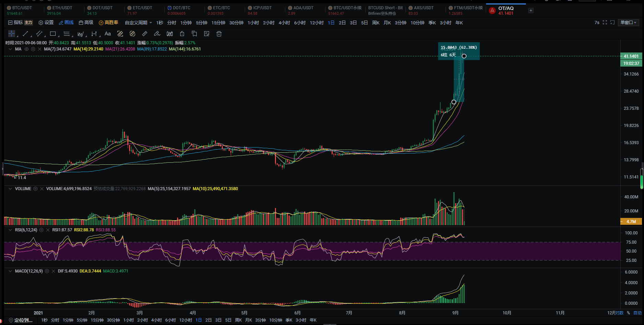
Task: Add a new symbol tab with plus
Action: pyautogui.click(x=531, y=11)
